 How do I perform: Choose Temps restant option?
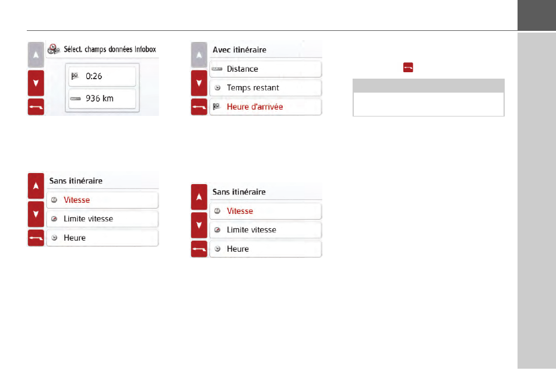(x=266, y=87)
